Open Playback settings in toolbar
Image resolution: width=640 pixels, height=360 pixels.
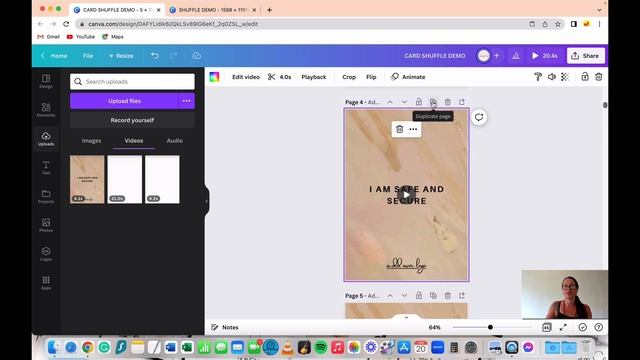pos(313,77)
